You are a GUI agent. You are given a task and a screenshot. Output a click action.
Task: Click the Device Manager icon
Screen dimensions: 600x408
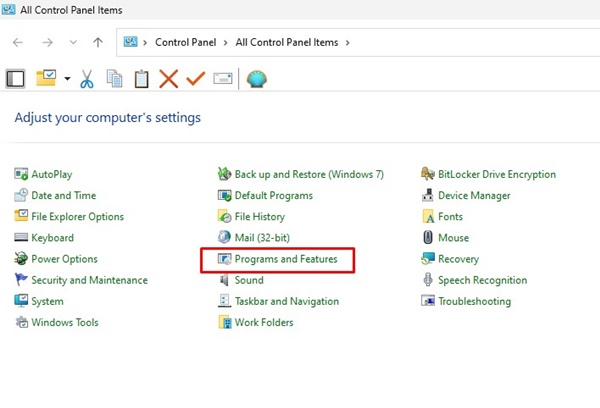428,195
